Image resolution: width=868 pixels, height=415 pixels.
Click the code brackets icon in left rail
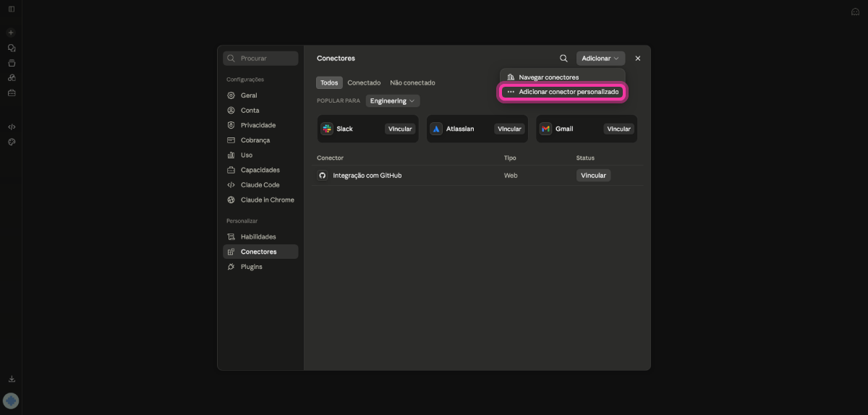pos(12,127)
